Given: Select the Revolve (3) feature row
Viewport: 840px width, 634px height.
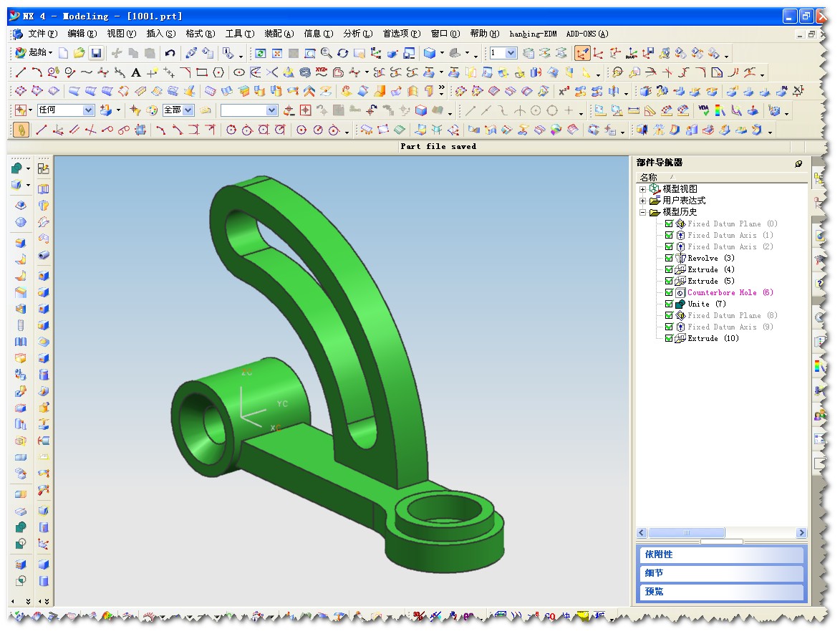Looking at the screenshot, I should tap(711, 259).
